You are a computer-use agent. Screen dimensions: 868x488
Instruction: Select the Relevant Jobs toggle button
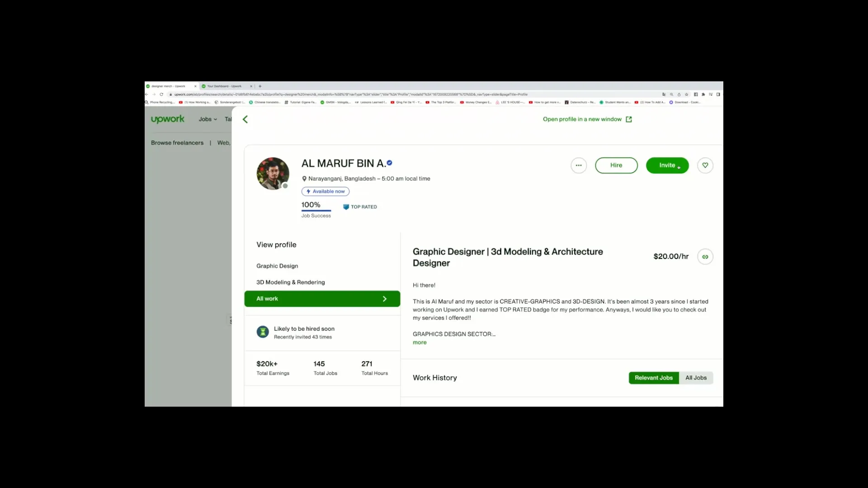pos(653,377)
